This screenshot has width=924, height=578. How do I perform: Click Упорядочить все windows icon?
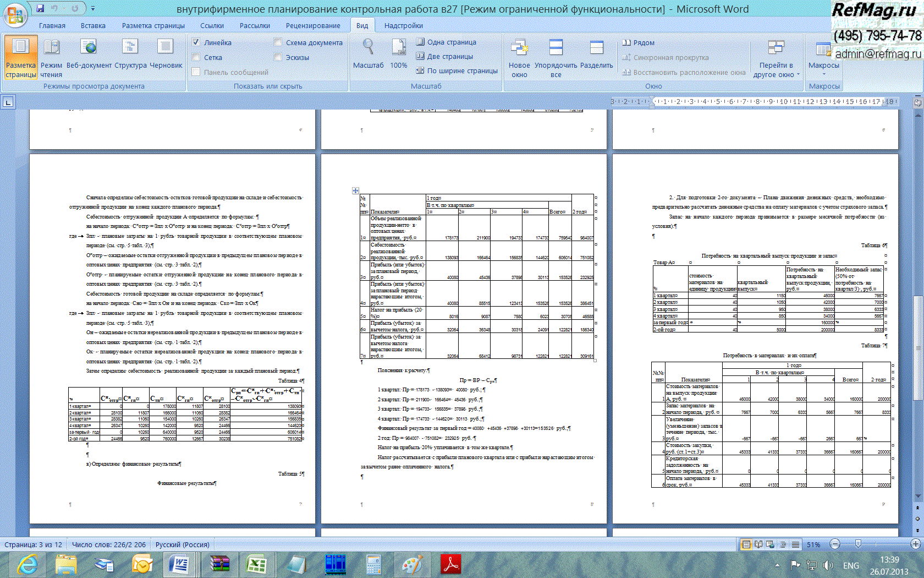556,48
